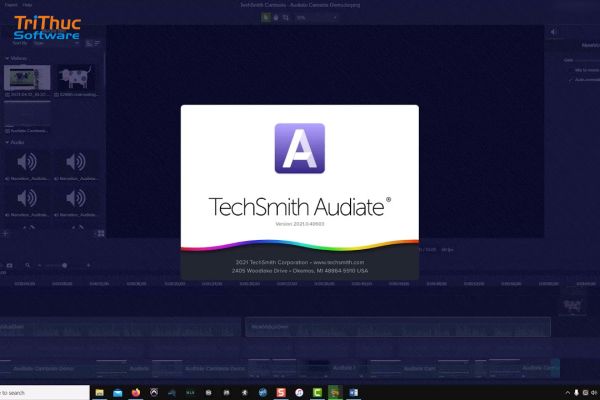The width and height of the screenshot is (600, 400).
Task: Select the spotted cow video thumbnail
Action: point(76,78)
